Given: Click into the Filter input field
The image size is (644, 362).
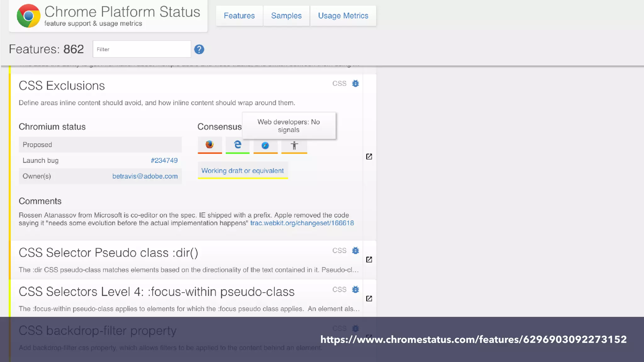Looking at the screenshot, I should [x=142, y=49].
